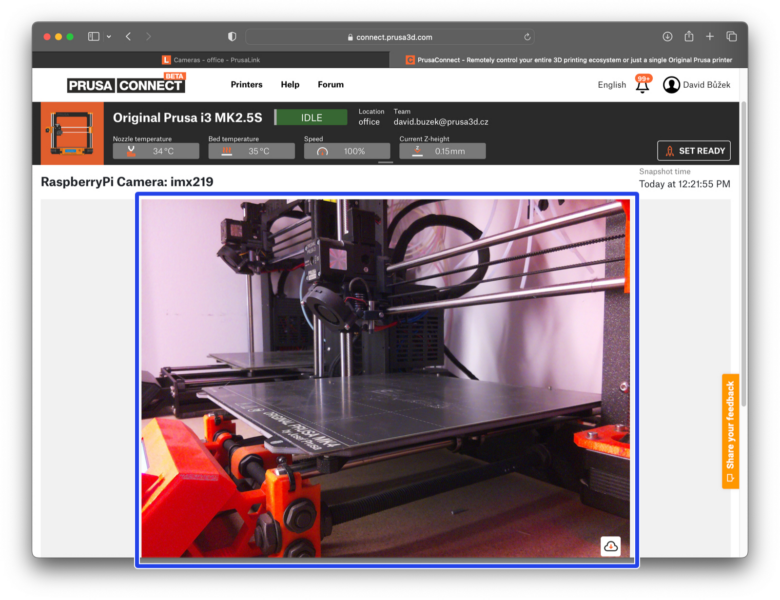Select the Speed 100% indicator
The image size is (780, 600).
click(347, 151)
